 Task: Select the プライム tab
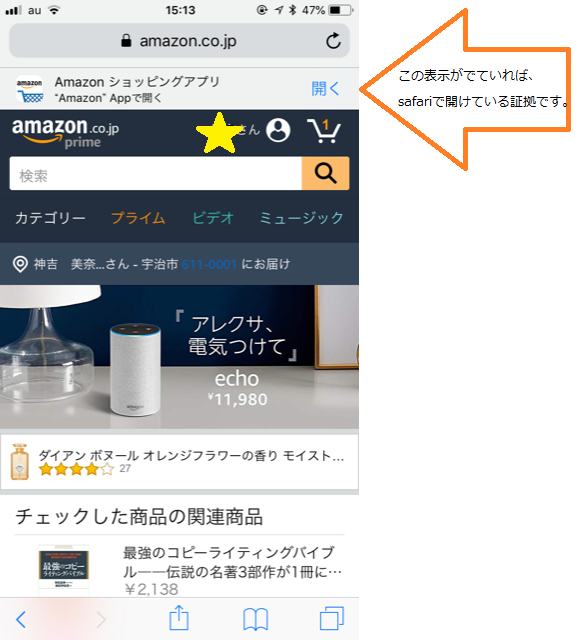point(138,218)
